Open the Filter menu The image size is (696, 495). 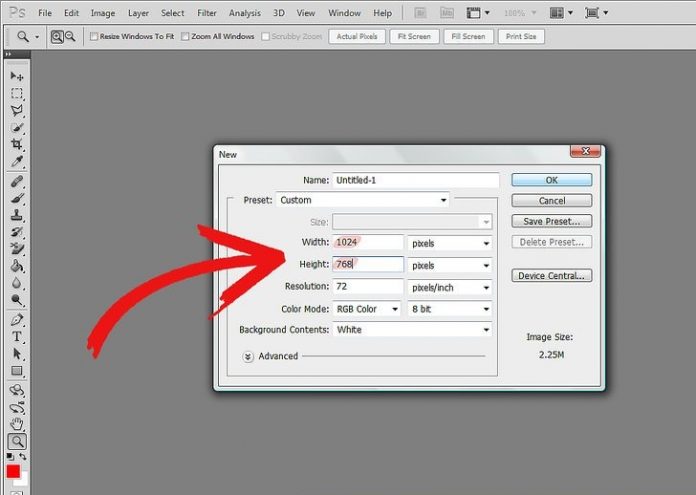[x=207, y=13]
